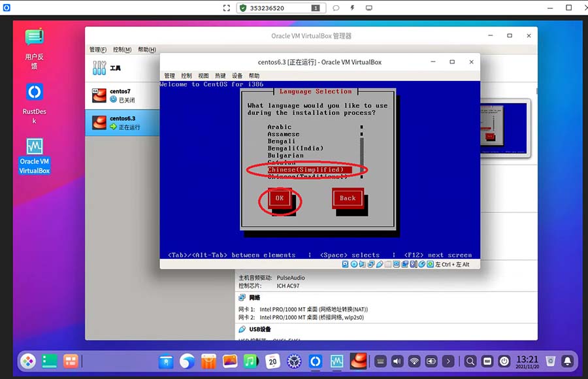
Task: Open the 帮助 menu in centos6.3 window
Action: [x=254, y=75]
